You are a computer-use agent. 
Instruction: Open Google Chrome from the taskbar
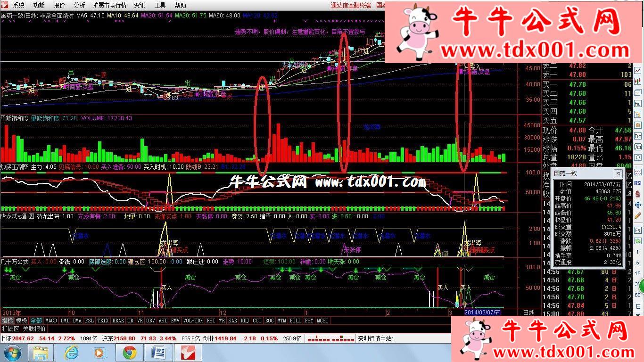[x=130, y=353]
